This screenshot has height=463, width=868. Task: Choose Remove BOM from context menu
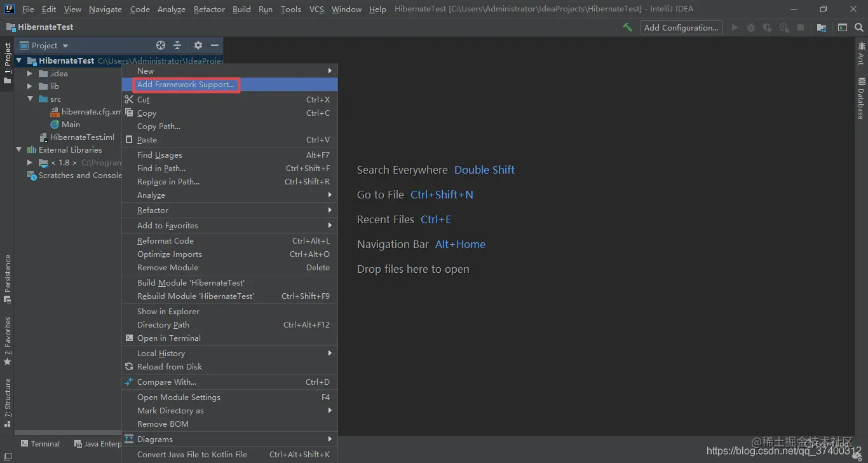tap(229, 424)
